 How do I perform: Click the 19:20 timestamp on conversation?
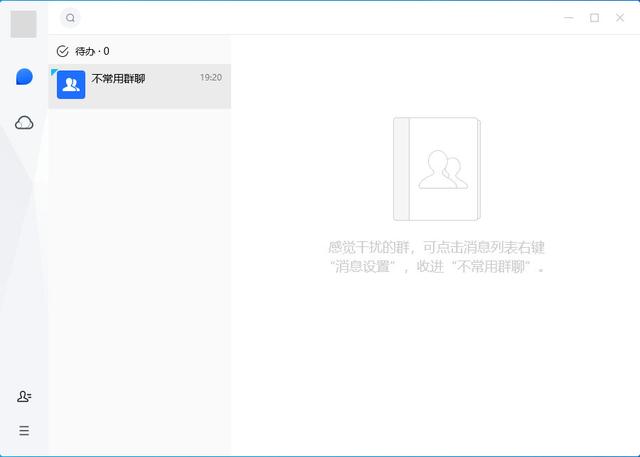pyautogui.click(x=210, y=77)
